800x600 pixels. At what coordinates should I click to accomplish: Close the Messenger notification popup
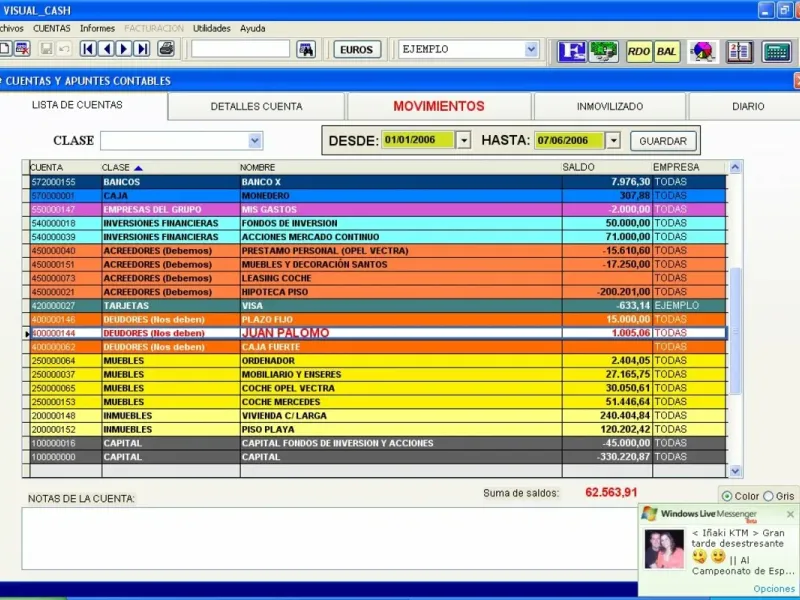coord(790,514)
